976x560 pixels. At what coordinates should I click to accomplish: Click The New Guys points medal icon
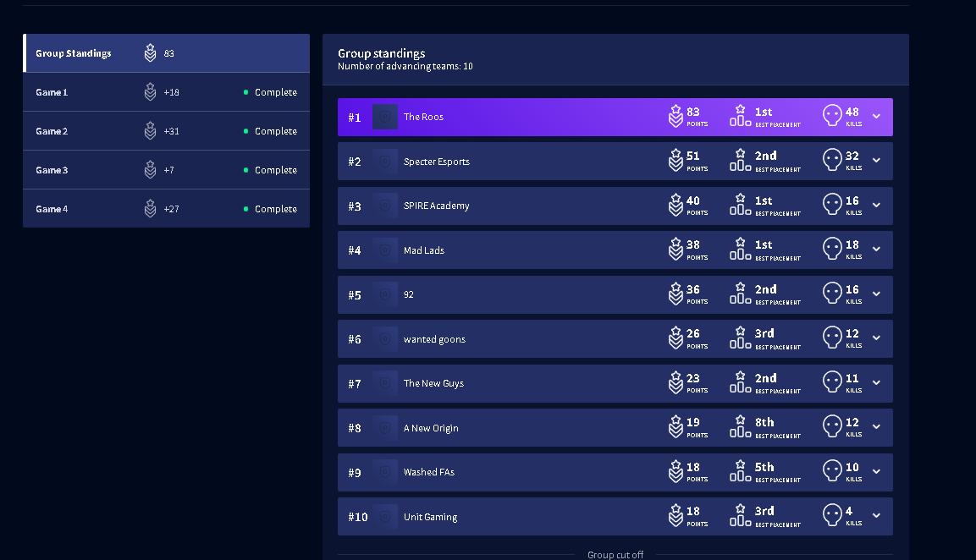[675, 383]
